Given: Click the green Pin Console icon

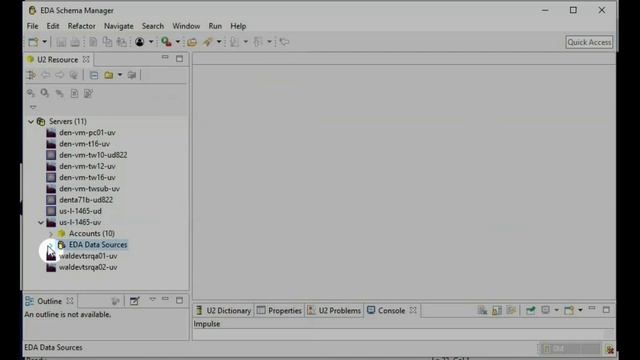Looking at the screenshot, I should pyautogui.click(x=530, y=310).
